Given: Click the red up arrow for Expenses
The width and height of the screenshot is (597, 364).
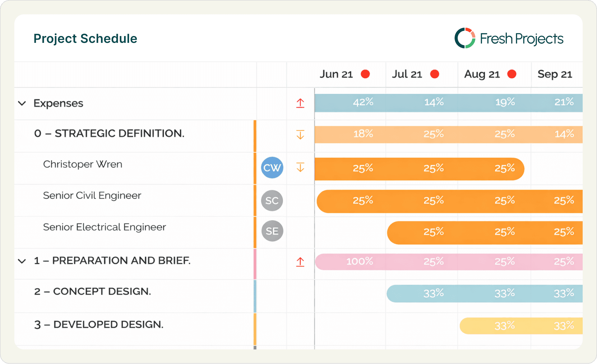Looking at the screenshot, I should [x=300, y=103].
